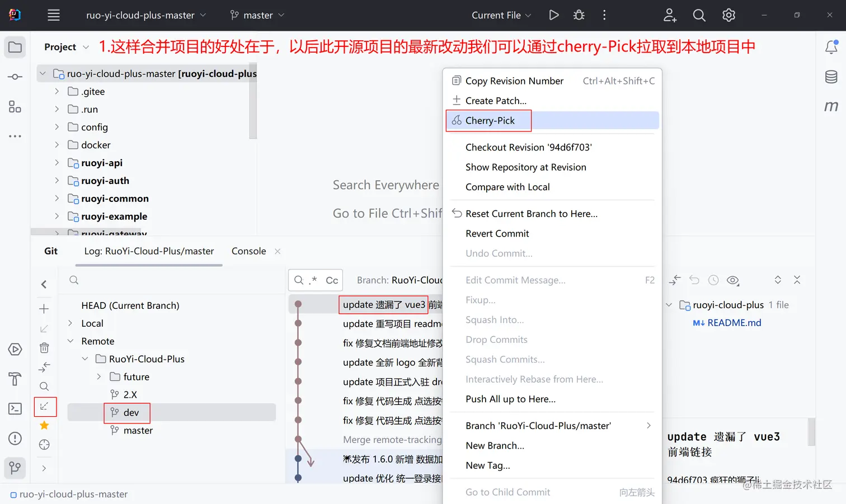Screen dimensions: 846x504
Task: Open the Problems tool window icon
Action: (x=15, y=438)
